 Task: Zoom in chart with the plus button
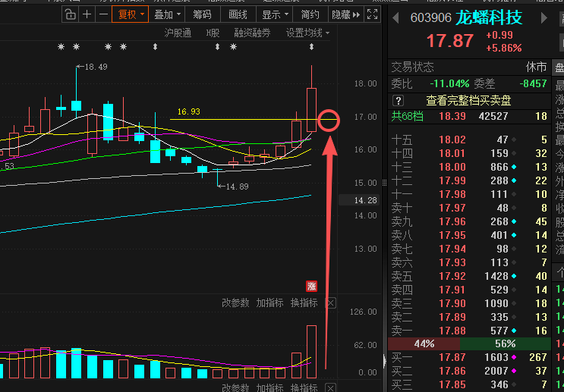coord(87,14)
